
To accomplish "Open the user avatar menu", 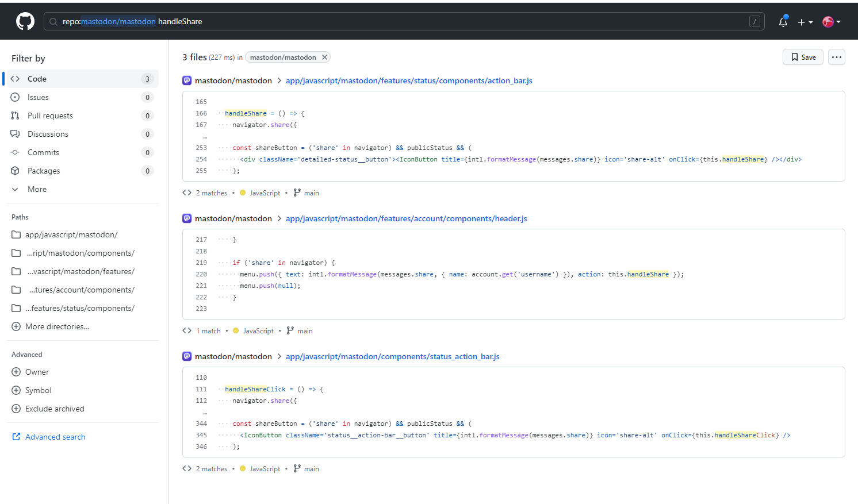I will coord(832,22).
